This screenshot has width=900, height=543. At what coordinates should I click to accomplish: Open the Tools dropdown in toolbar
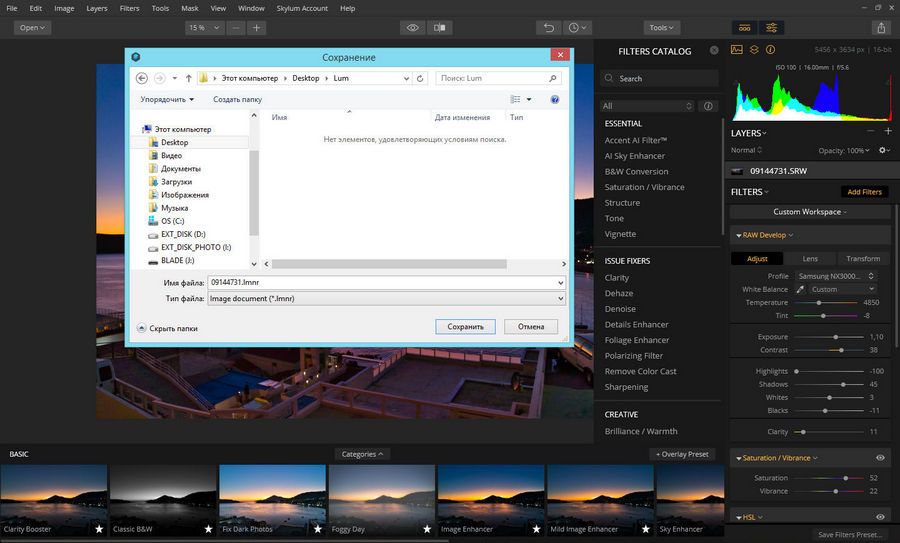661,28
